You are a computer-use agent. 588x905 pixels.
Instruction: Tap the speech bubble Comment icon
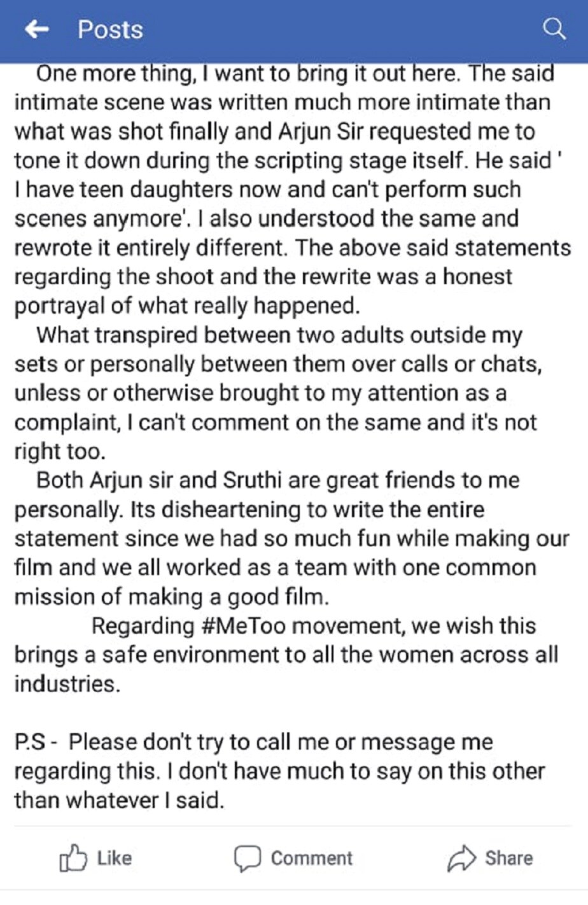(247, 859)
